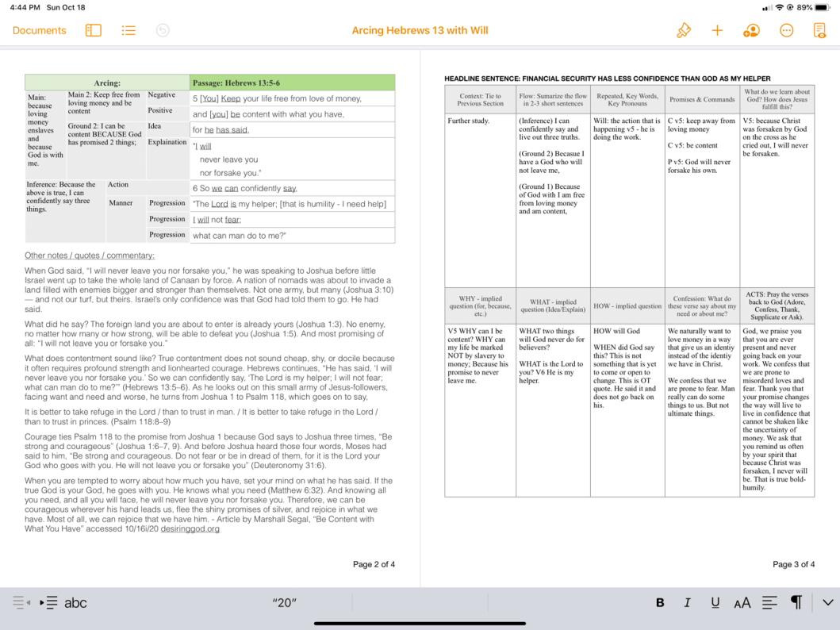Tap the document view icon at far right
Image resolution: width=840 pixels, height=630 pixels.
pyautogui.click(x=819, y=31)
